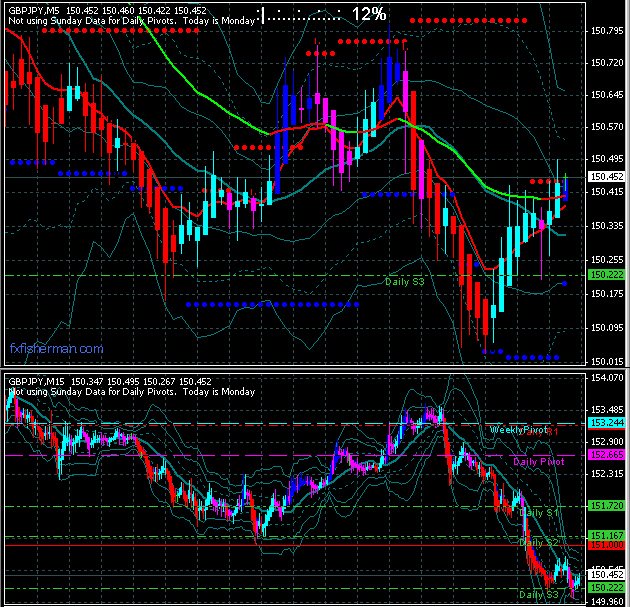
Task: Click the 152.315 price axis label
Action: click(607, 474)
